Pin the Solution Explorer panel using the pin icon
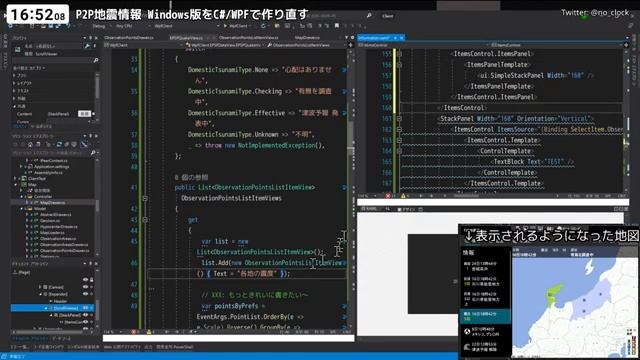This screenshot has height=360, width=640. (91, 136)
